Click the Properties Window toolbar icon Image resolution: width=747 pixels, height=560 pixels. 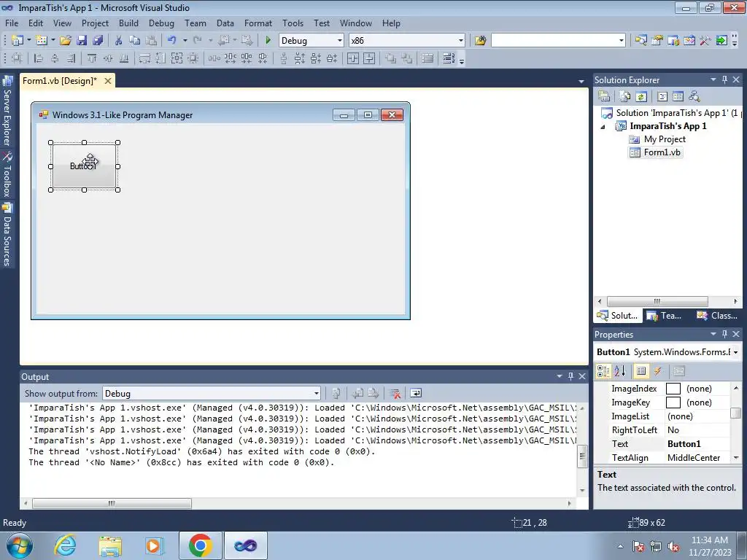pos(657,41)
